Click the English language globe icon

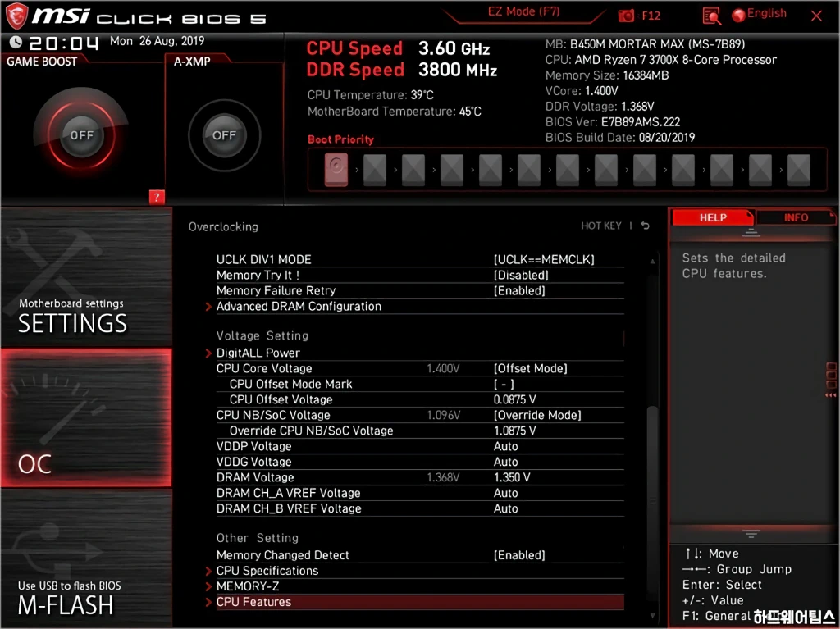coord(739,15)
